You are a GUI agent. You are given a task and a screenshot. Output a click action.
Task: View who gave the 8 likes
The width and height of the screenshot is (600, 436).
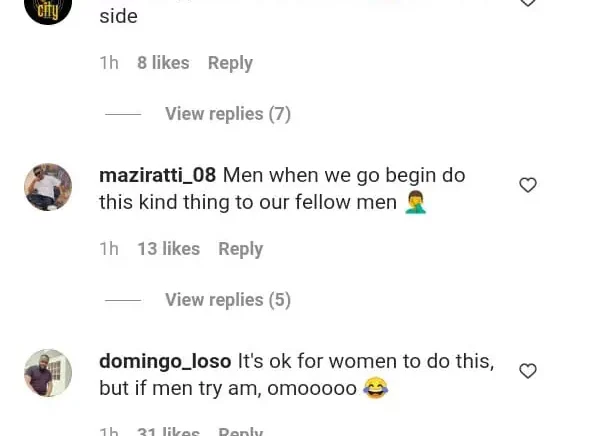[163, 63]
